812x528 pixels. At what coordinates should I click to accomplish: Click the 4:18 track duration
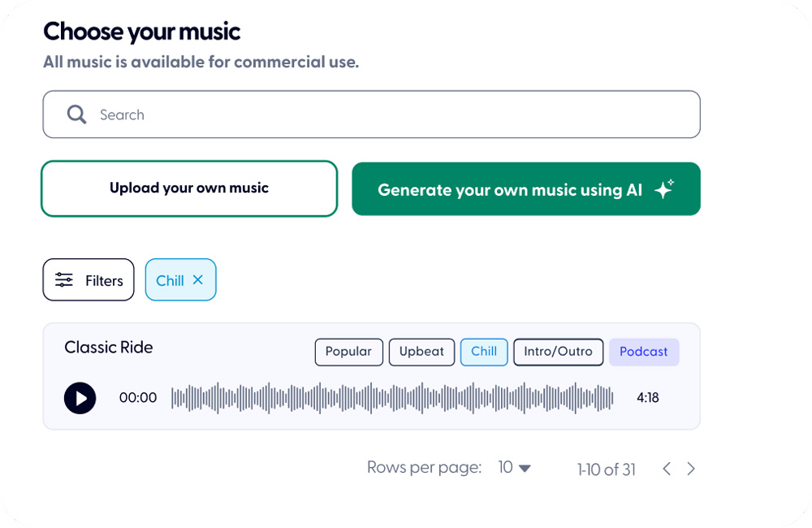647,398
